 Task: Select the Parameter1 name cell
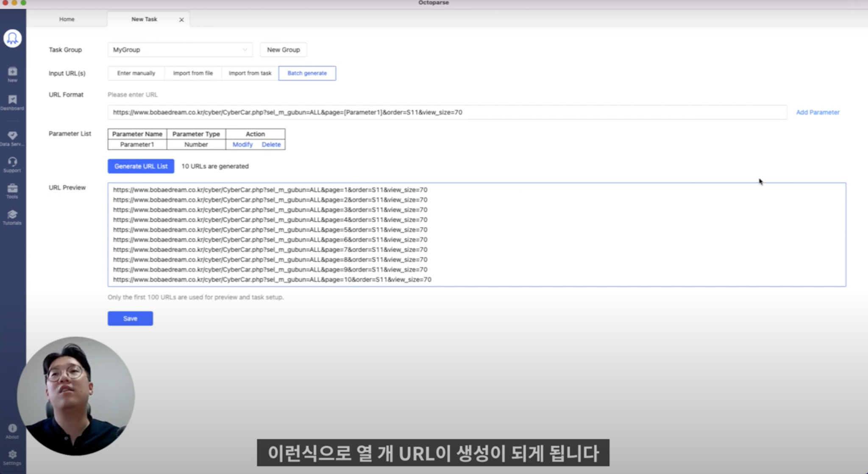[137, 144]
